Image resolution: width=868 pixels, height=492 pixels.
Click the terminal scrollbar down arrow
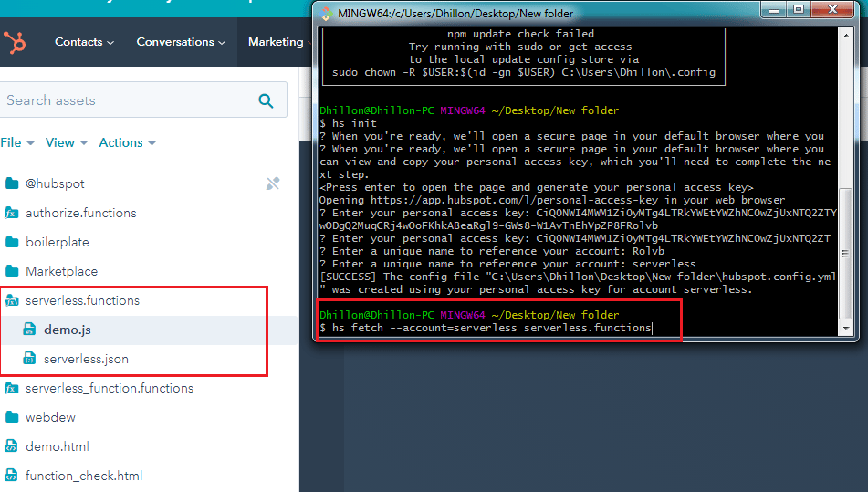pos(846,329)
